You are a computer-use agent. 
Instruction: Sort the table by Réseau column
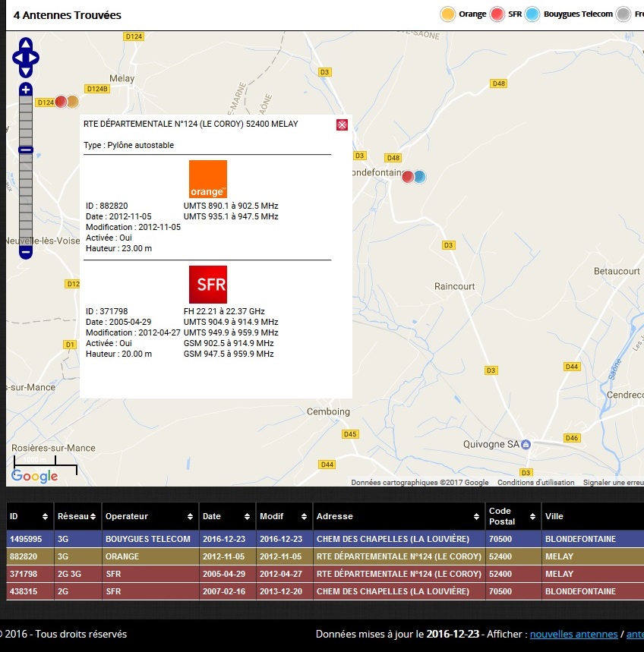click(77, 516)
